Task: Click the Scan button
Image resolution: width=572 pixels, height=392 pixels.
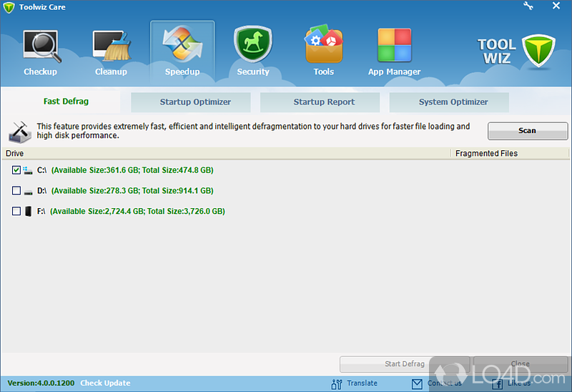Action: tap(528, 131)
